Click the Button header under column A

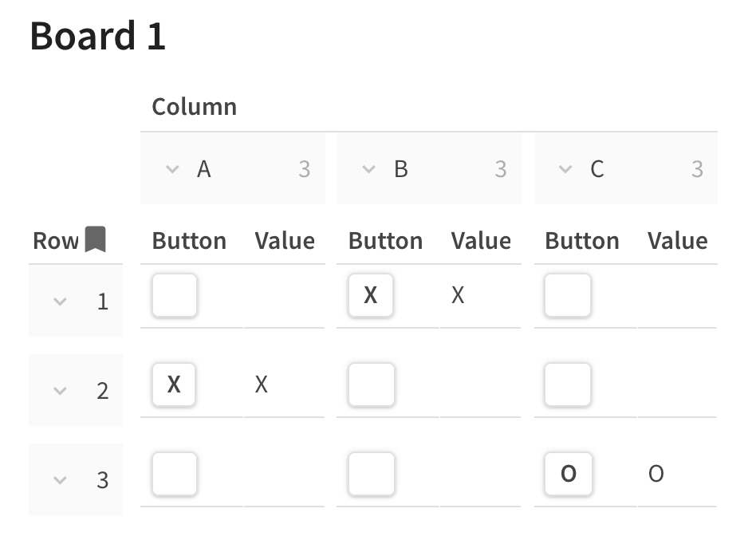pos(189,241)
